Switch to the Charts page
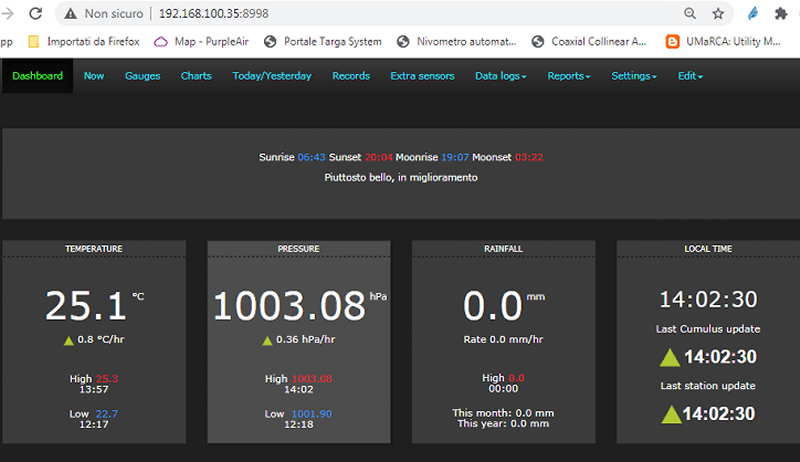 pos(196,76)
